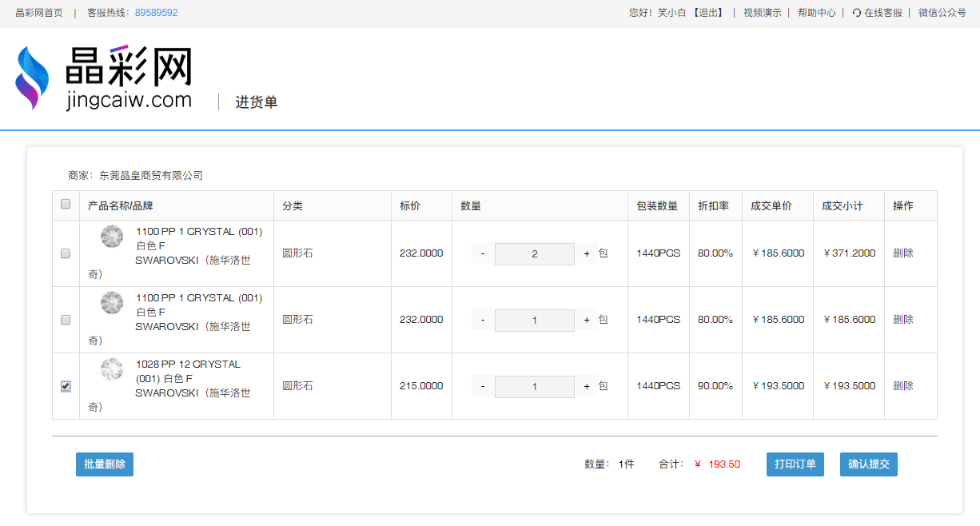Viewport: 980px width, 526px height.
Task: Decrease quantity for 1028 PP 12 CRYSTAL
Action: point(483,387)
